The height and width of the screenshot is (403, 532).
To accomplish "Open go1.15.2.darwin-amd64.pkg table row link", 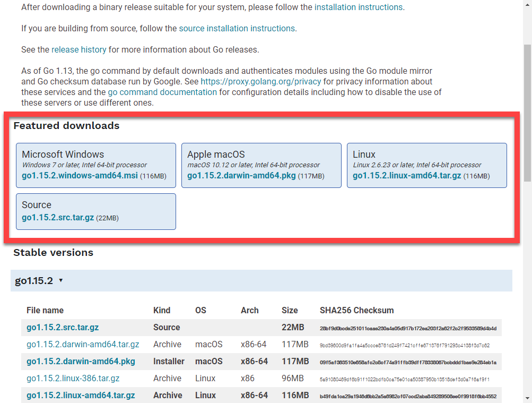I will (x=81, y=361).
